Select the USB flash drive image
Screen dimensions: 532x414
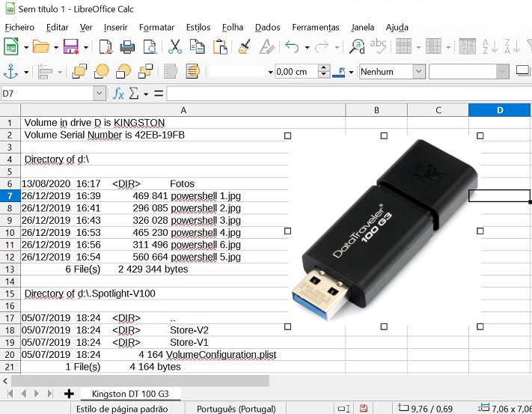(384, 231)
